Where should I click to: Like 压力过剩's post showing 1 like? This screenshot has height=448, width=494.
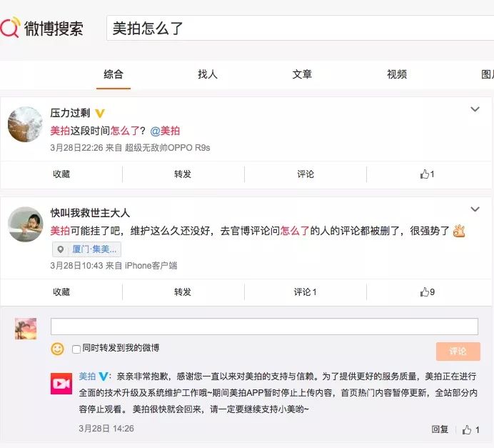427,174
